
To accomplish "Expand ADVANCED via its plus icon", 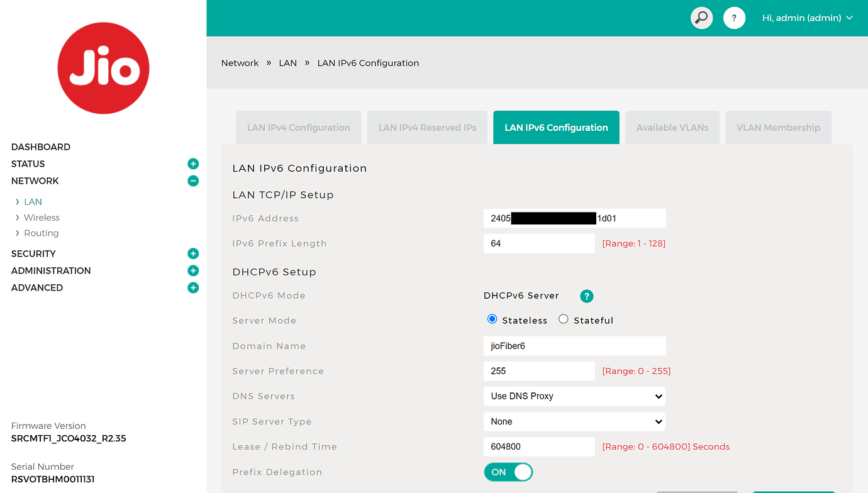I will pyautogui.click(x=193, y=287).
